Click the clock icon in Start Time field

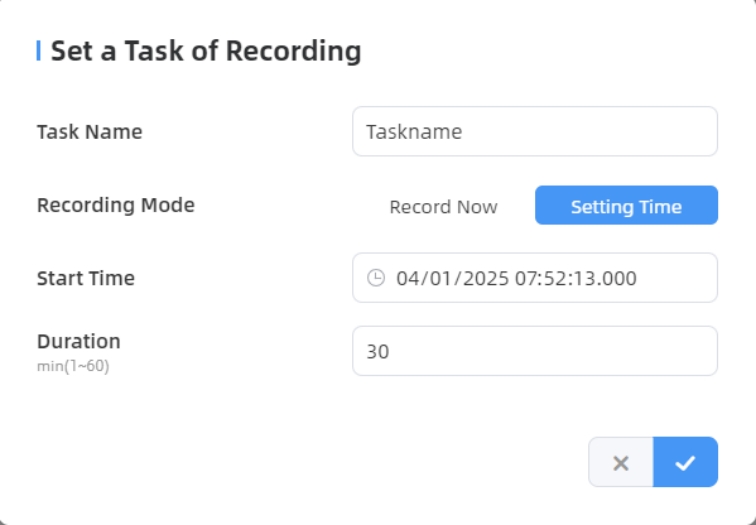click(x=376, y=278)
